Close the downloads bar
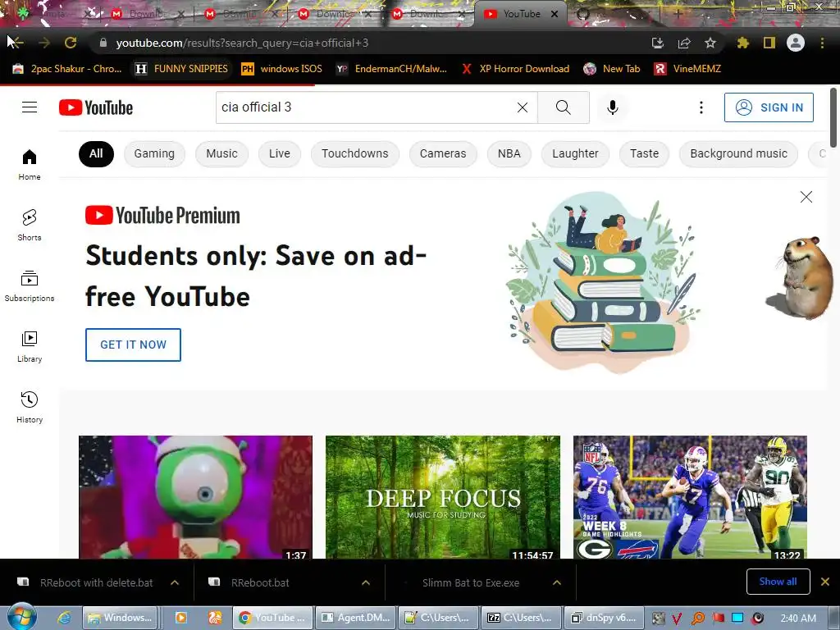 [x=825, y=582]
